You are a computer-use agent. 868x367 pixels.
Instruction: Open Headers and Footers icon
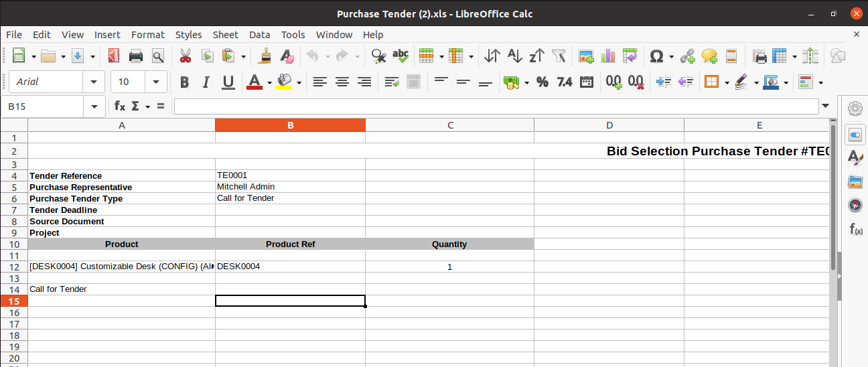click(x=731, y=56)
